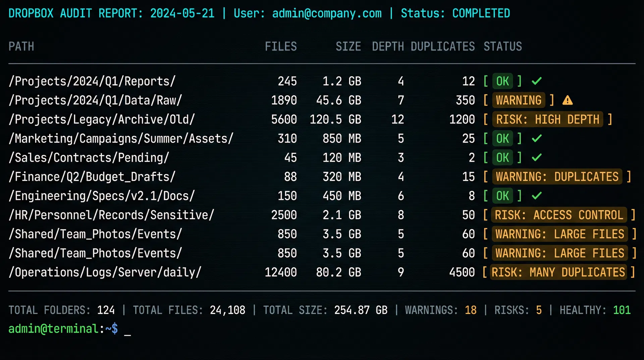Click the terminal command prompt cursor
The image size is (644, 360).
[x=128, y=330]
